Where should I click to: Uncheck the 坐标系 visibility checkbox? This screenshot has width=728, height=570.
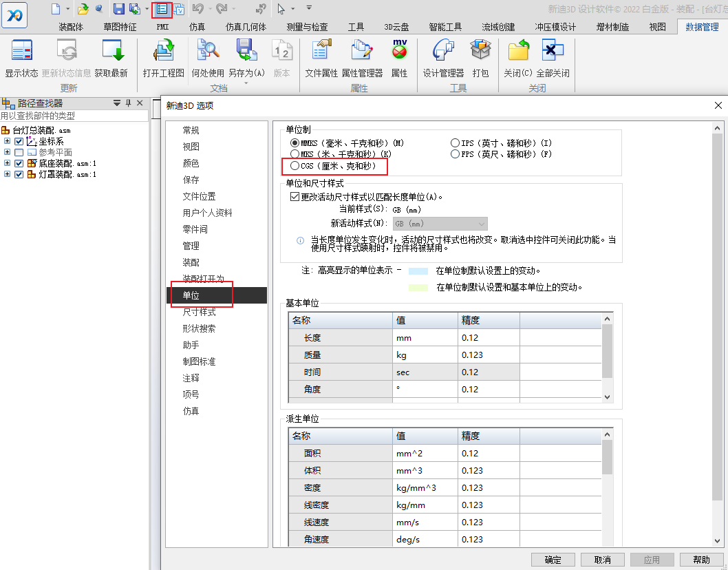19,141
